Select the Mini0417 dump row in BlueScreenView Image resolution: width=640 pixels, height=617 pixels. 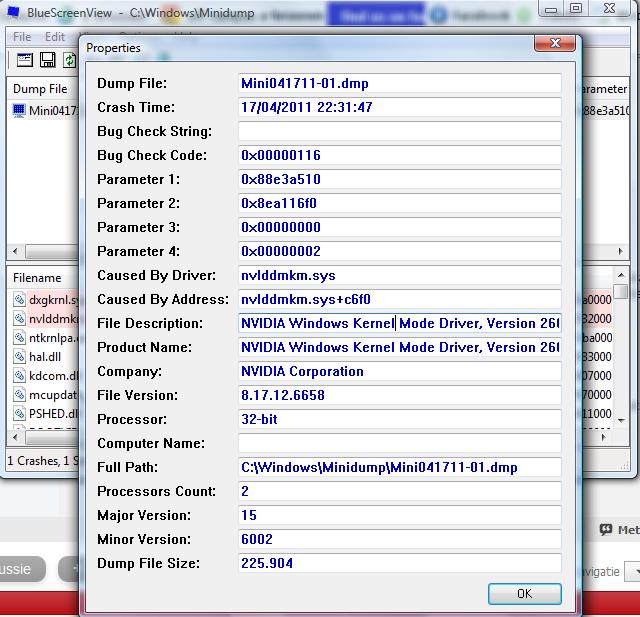pos(45,111)
